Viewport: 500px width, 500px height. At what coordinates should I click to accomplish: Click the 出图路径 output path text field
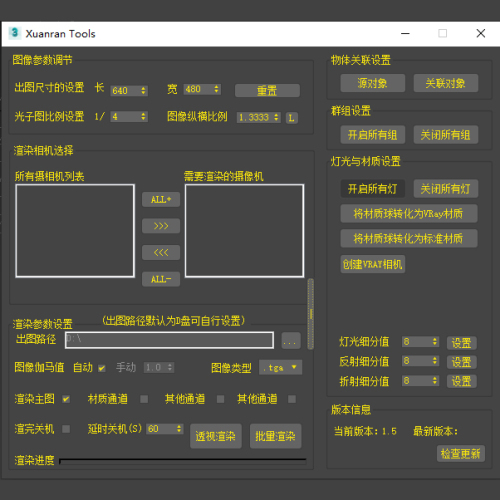click(169, 340)
